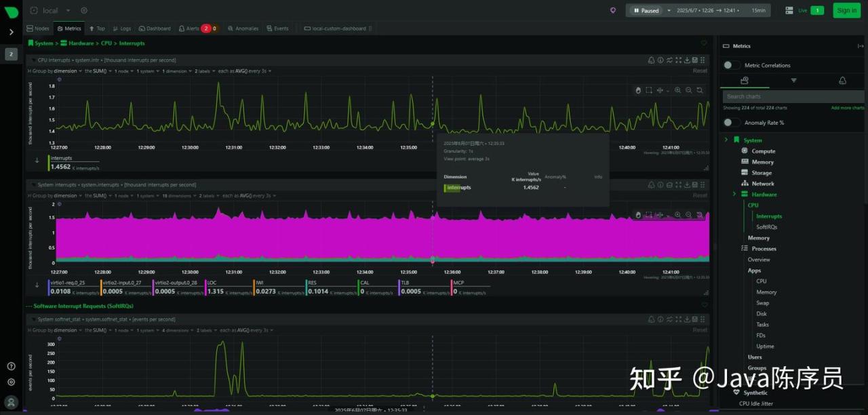Select the pan hand tool on CPU Interrupts chart
This screenshot has height=415, width=868.
click(638, 90)
